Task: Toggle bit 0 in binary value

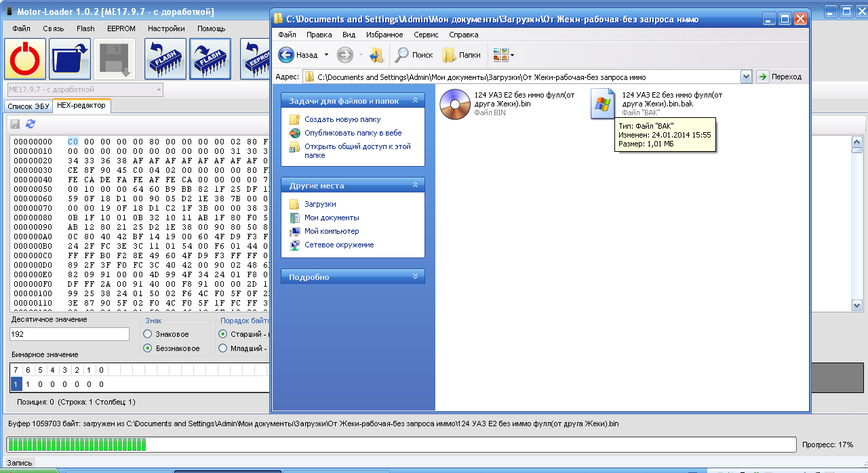Action: click(x=101, y=384)
